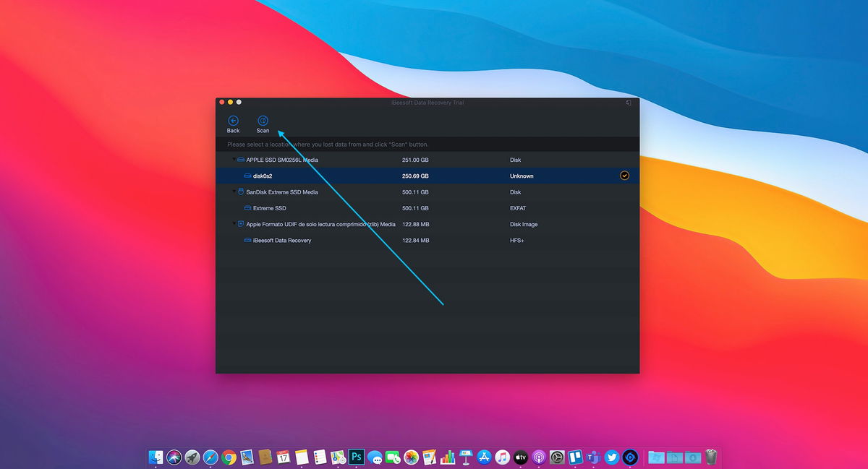The height and width of the screenshot is (469, 868).
Task: Collapse the APPLE SSD SM0256L Media tree
Action: tap(233, 160)
